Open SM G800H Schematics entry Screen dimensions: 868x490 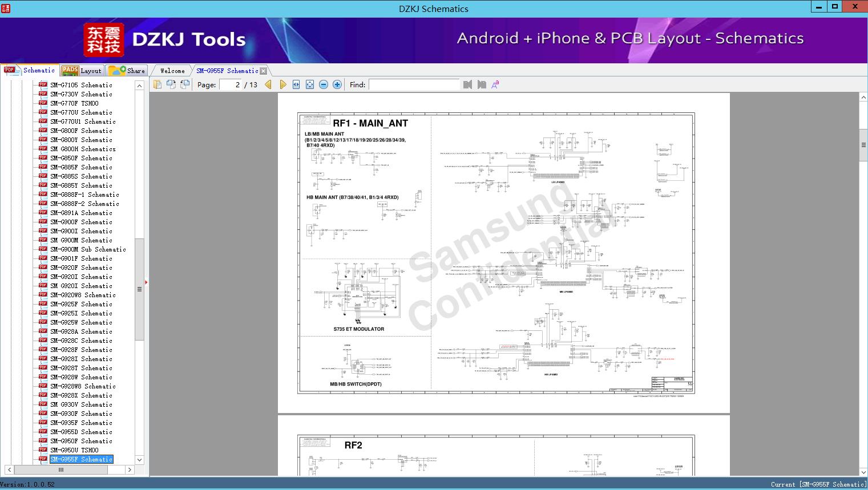83,149
